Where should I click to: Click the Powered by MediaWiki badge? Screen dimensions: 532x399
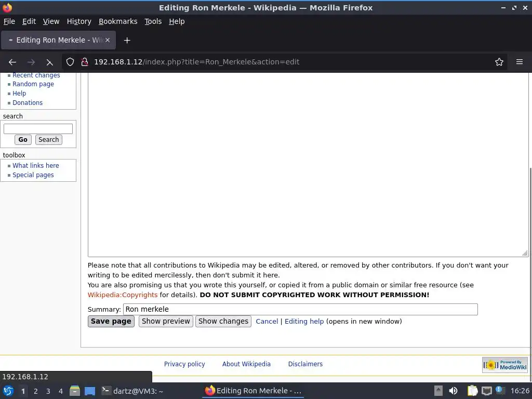pyautogui.click(x=505, y=365)
